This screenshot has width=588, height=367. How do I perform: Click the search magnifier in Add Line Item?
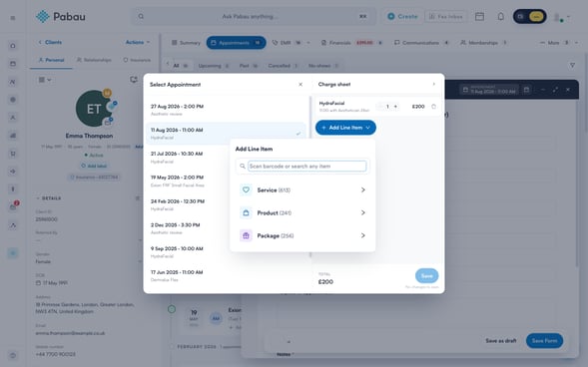tap(243, 166)
